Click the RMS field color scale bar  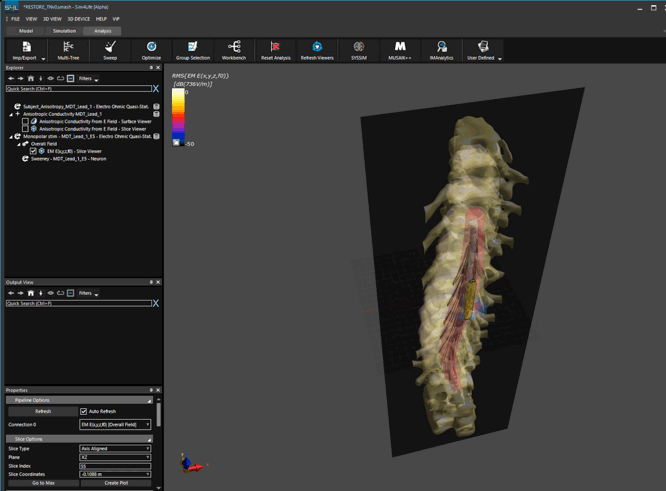177,117
